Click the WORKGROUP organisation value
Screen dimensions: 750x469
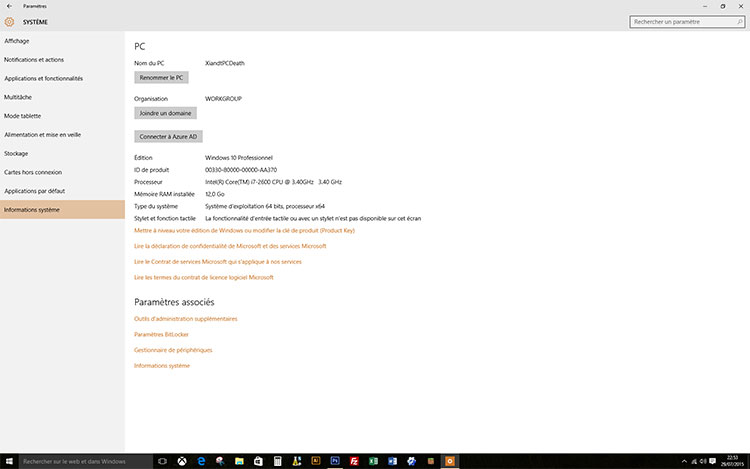[x=223, y=99]
